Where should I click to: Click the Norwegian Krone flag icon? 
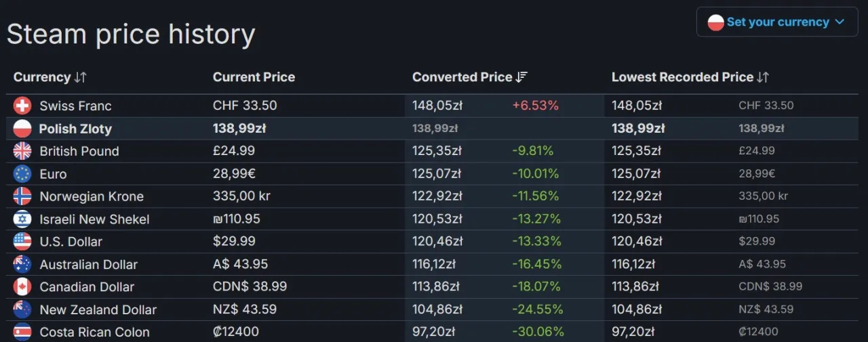22,196
